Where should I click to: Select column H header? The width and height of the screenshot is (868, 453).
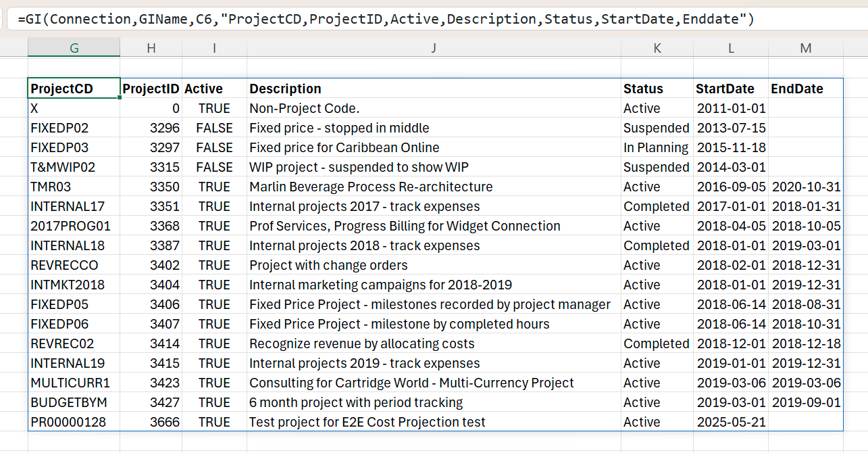(151, 47)
